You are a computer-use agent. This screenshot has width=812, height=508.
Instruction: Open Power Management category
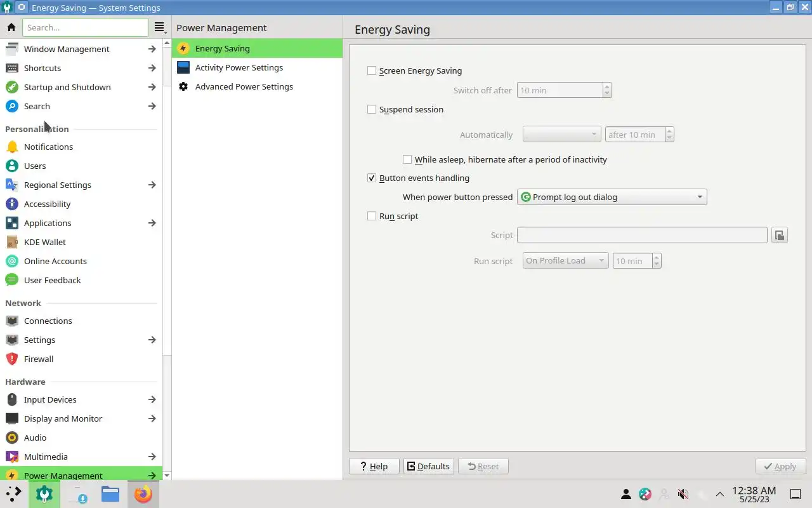(x=81, y=475)
